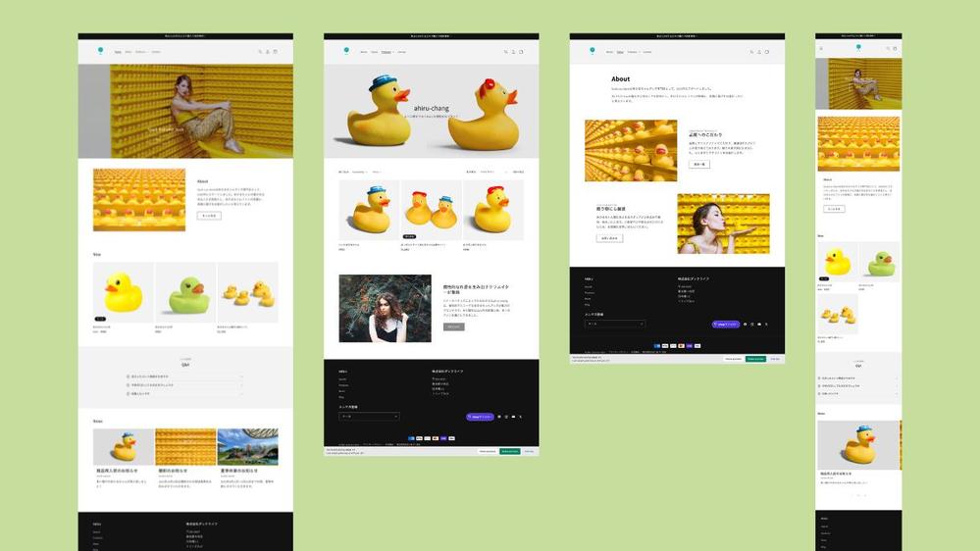This screenshot has height=551, width=980.
Task: Open blue-hat duck product in collection grid
Action: 369,210
